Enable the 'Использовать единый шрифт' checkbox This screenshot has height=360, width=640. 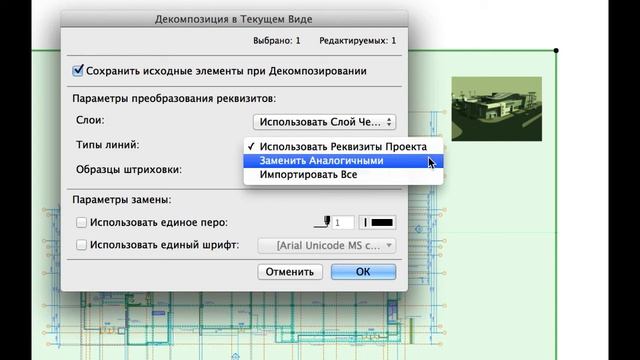(x=81, y=245)
